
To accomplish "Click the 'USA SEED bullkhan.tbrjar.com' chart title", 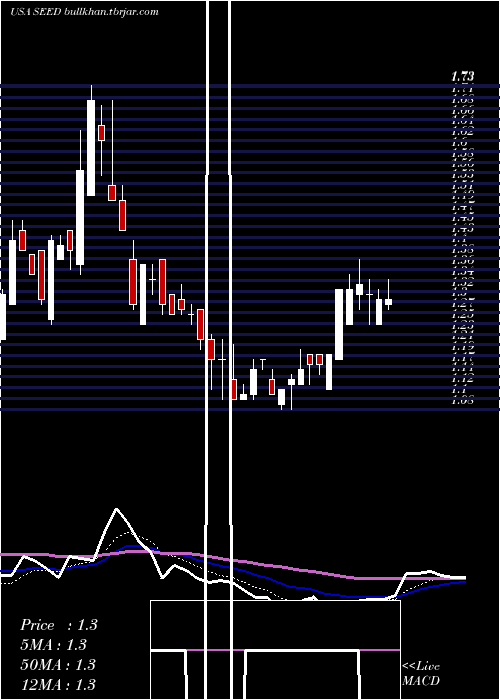I will click(84, 12).
